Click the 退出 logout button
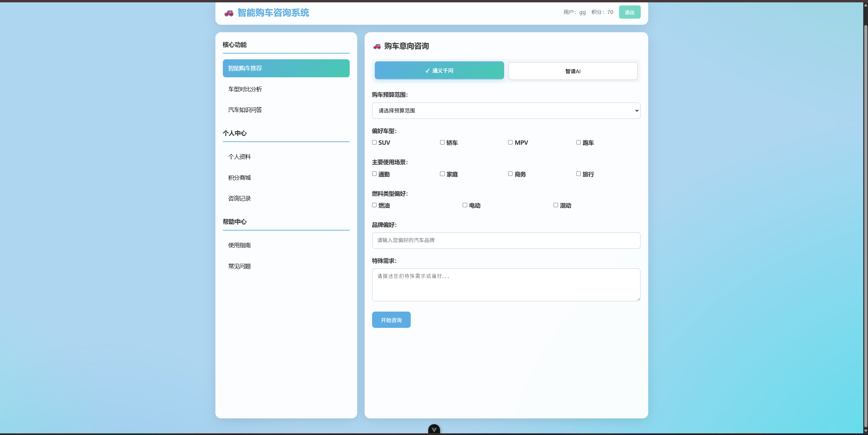The width and height of the screenshot is (868, 435). pyautogui.click(x=630, y=12)
